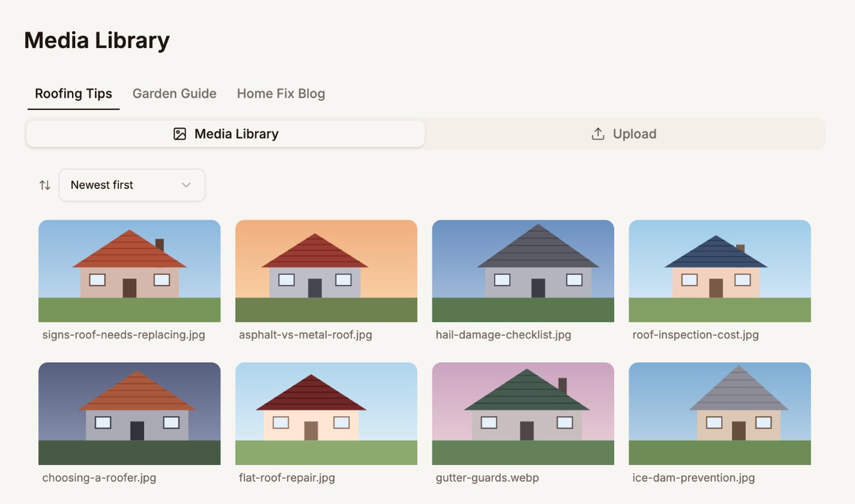Select the signs-roof-needs-replacing.jpg thumbnail
The image size is (855, 504).
coord(130,271)
